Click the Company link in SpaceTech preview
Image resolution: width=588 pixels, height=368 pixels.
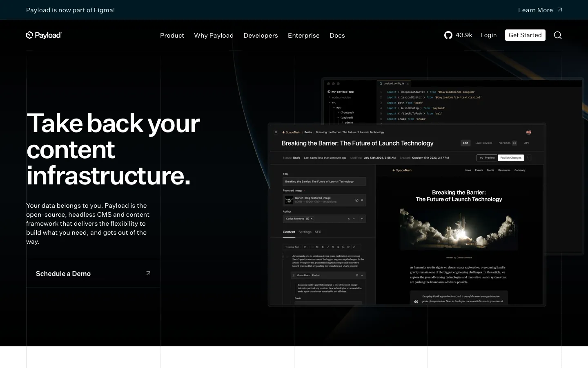[x=520, y=170]
